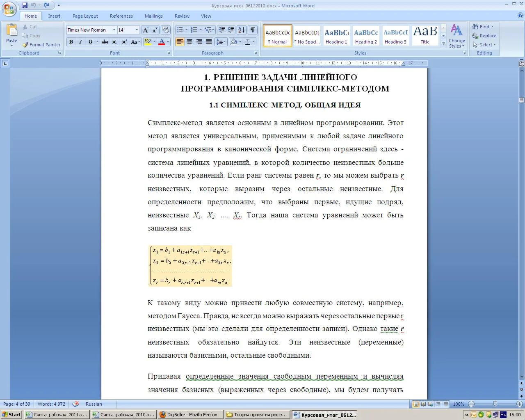Toggle Show/Hide paragraph marks
The width and height of the screenshot is (525, 420).
(253, 30)
